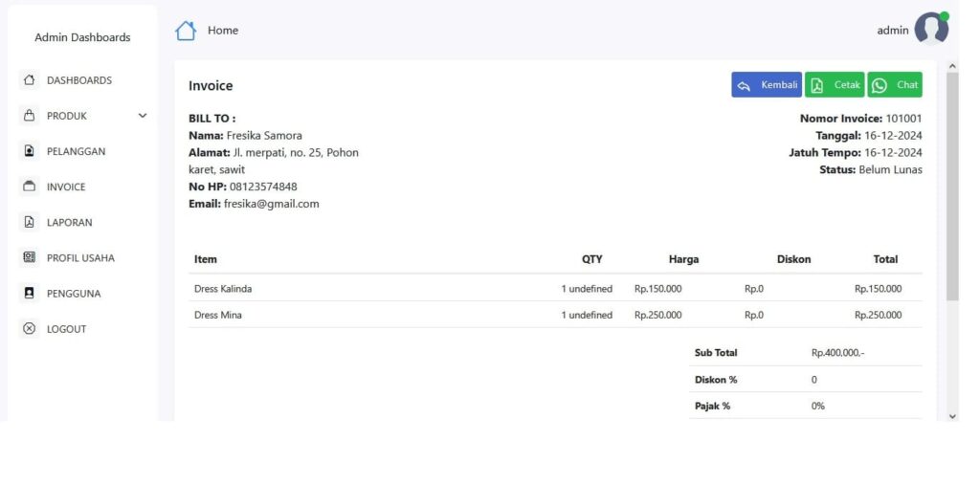980x484 pixels.
Task: Click the Admin Dashboards title
Action: click(x=82, y=37)
